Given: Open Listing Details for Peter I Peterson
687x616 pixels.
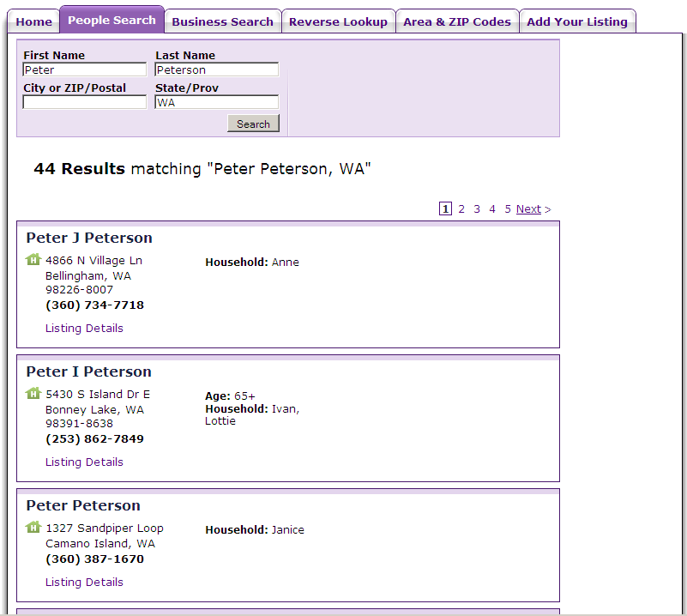Looking at the screenshot, I should click(84, 462).
